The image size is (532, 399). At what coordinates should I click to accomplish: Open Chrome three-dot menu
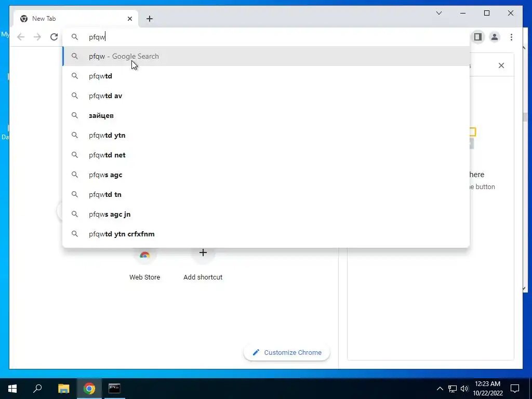pyautogui.click(x=511, y=37)
